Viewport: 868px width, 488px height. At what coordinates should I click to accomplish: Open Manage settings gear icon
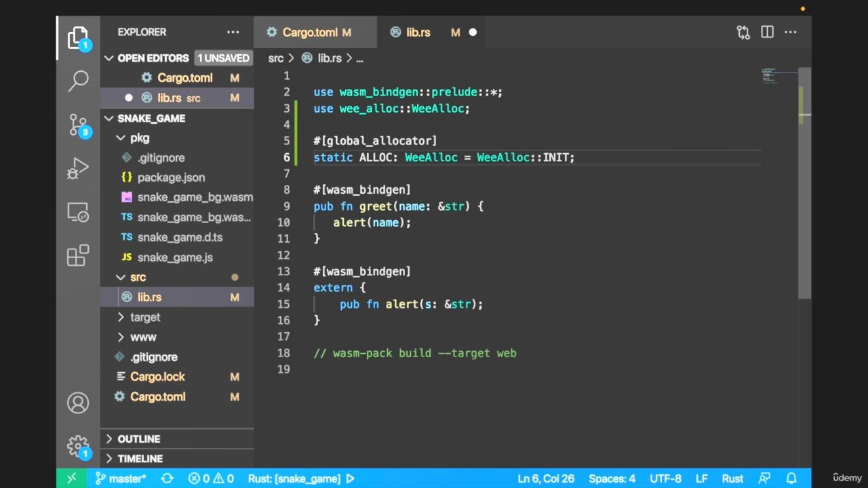pos(78,446)
